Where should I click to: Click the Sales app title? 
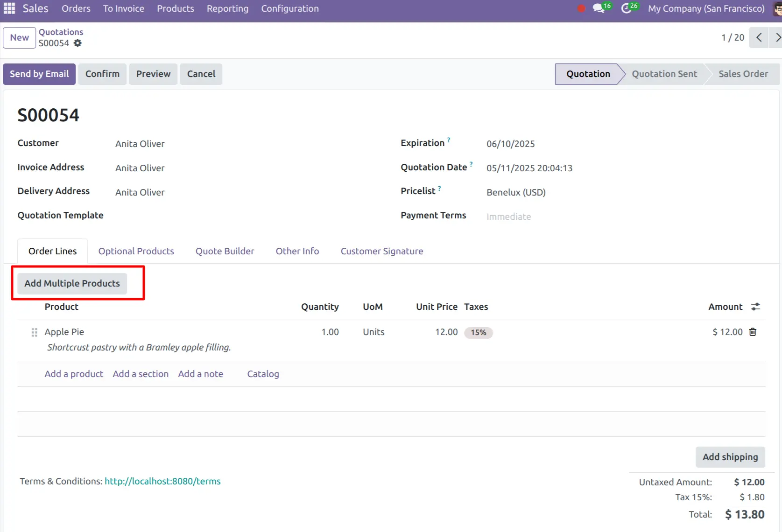point(35,8)
